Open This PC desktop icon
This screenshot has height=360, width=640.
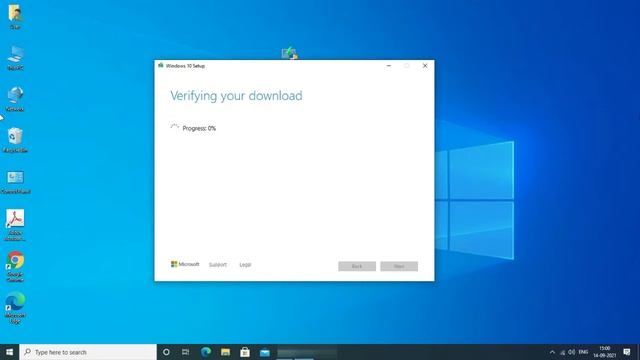(x=15, y=58)
